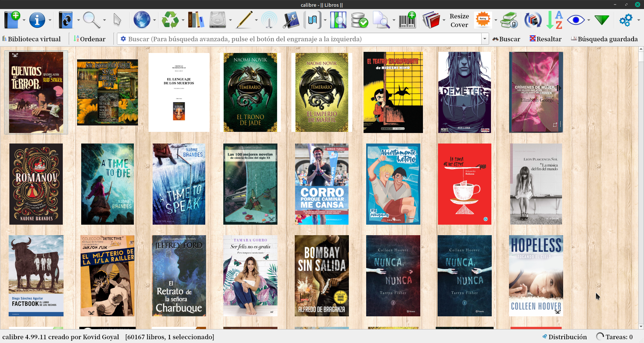
Task: Click the blue eye toolbar icon
Action: click(576, 20)
